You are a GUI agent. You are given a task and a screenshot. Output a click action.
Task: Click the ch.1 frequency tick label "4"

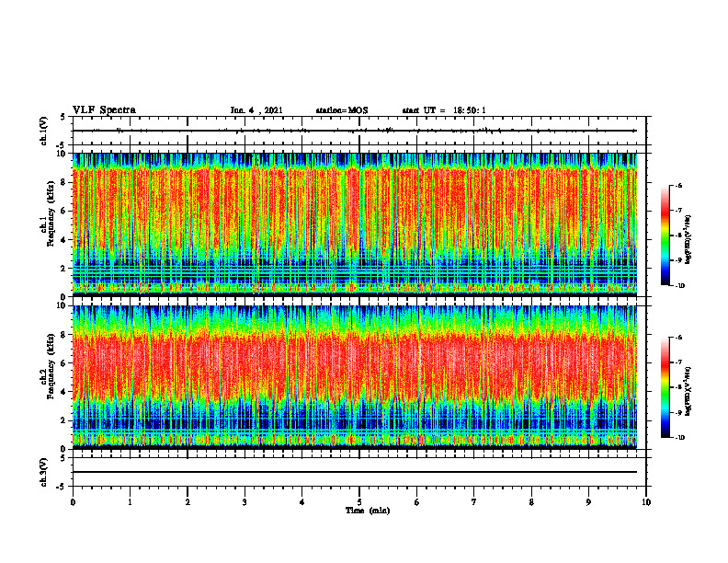pyautogui.click(x=64, y=240)
